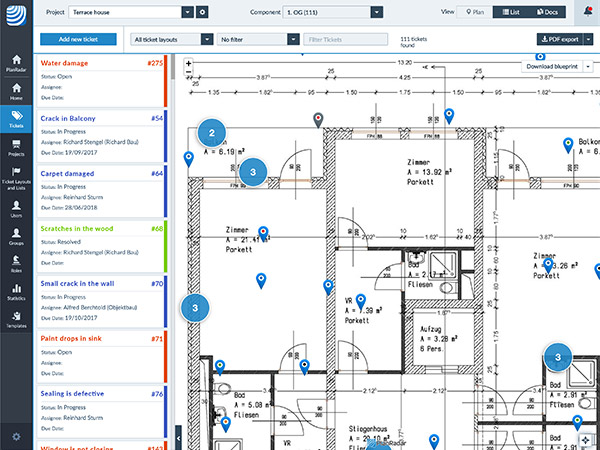Click Add new ticket button

(77, 39)
